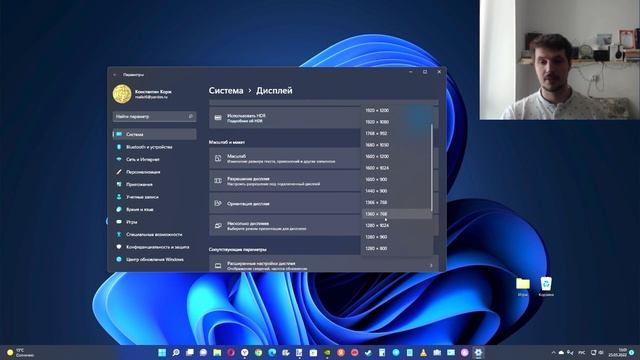Choose the 1680 × 1050 resolution option

396,145
